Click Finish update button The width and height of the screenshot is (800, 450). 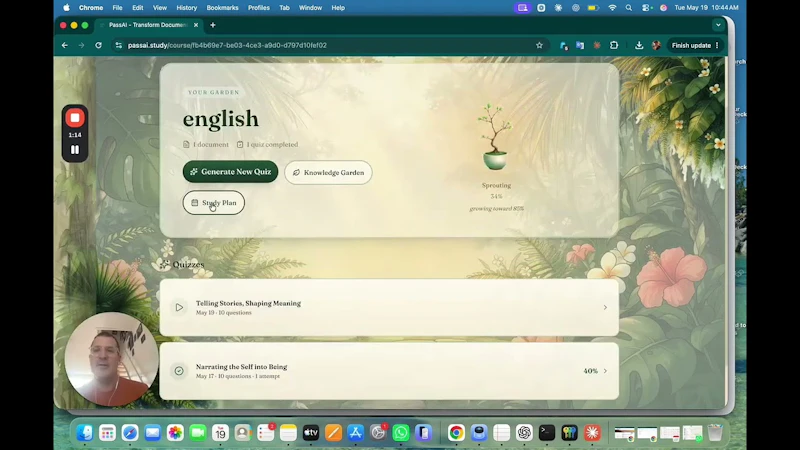point(695,45)
